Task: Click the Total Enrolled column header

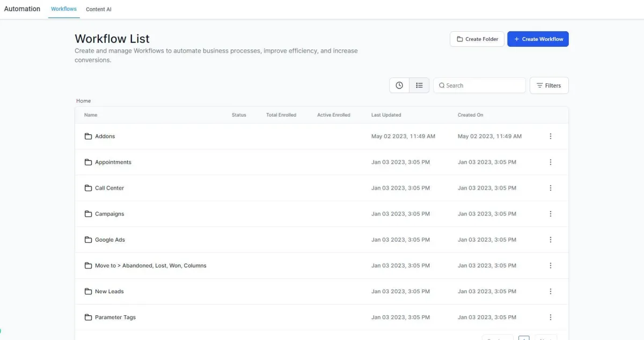Action: click(x=281, y=115)
